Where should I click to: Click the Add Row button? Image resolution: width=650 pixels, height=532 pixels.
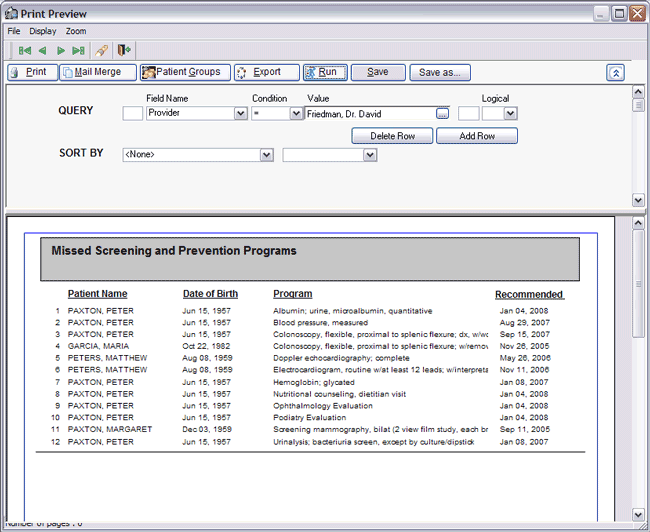[x=477, y=136]
